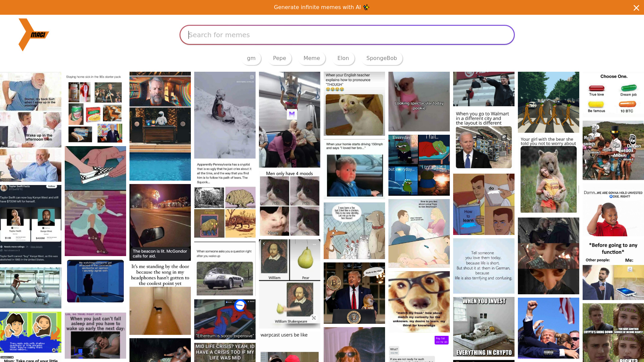Select the 'Pepe' filter pill
This screenshot has width=644, height=362.
[x=279, y=58]
